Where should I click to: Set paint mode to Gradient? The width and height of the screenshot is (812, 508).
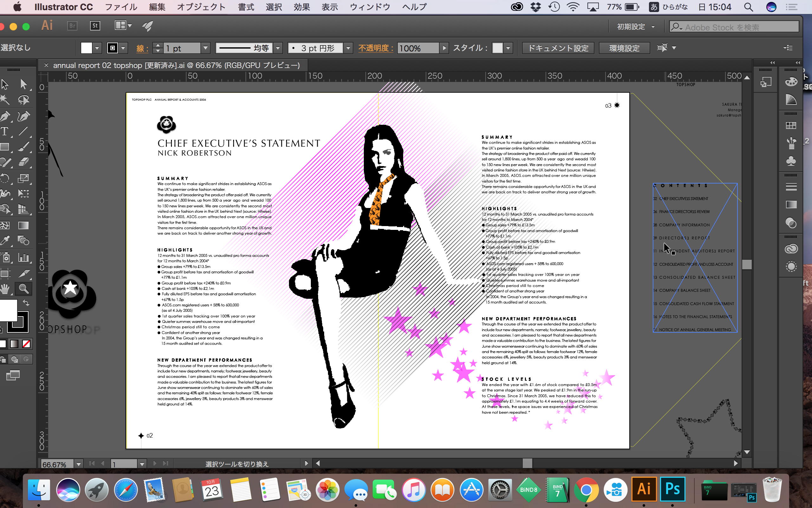point(14,344)
